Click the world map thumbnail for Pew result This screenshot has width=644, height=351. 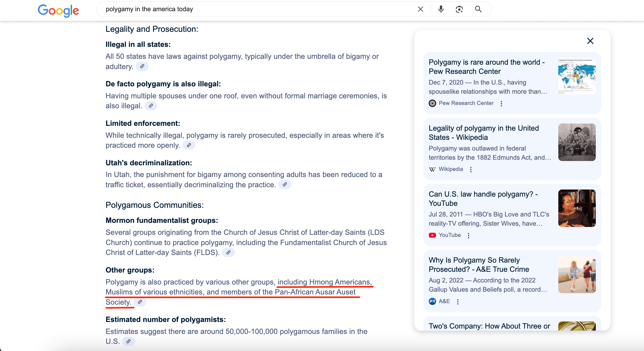point(577,76)
